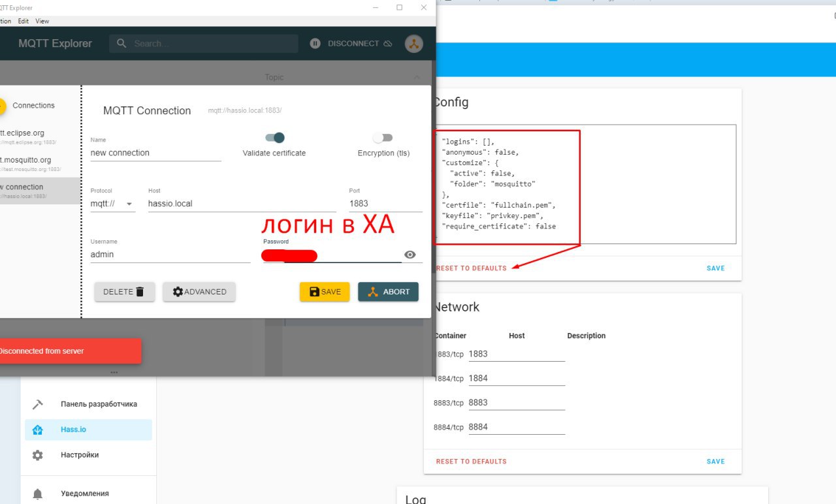Select the test.mosquitto.org connection
The width and height of the screenshot is (836, 504).
pyautogui.click(x=39, y=163)
